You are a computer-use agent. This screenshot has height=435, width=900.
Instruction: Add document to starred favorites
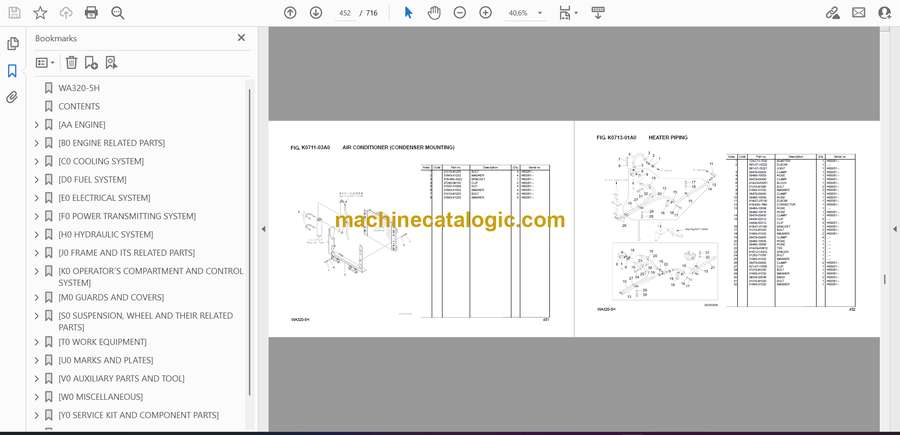point(40,13)
